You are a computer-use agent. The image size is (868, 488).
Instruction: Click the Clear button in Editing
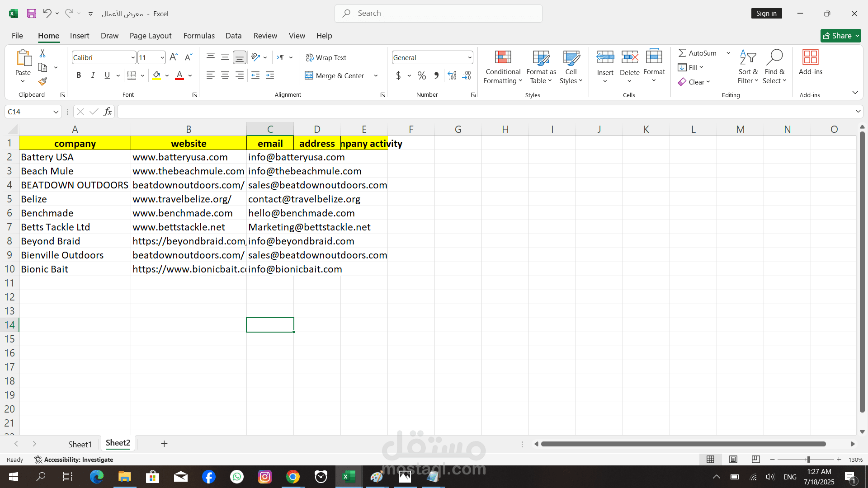tap(694, 82)
